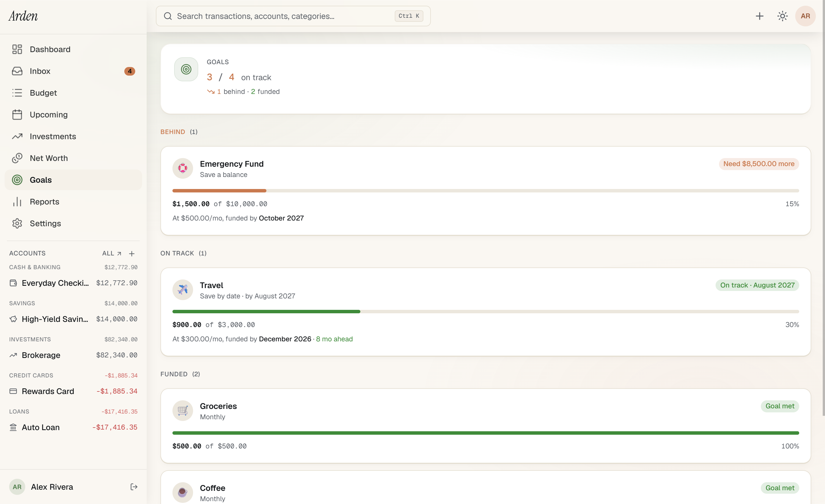Screen dimensions: 825x504
Task: Click the Groceries goal progress bar
Action: pyautogui.click(x=486, y=433)
